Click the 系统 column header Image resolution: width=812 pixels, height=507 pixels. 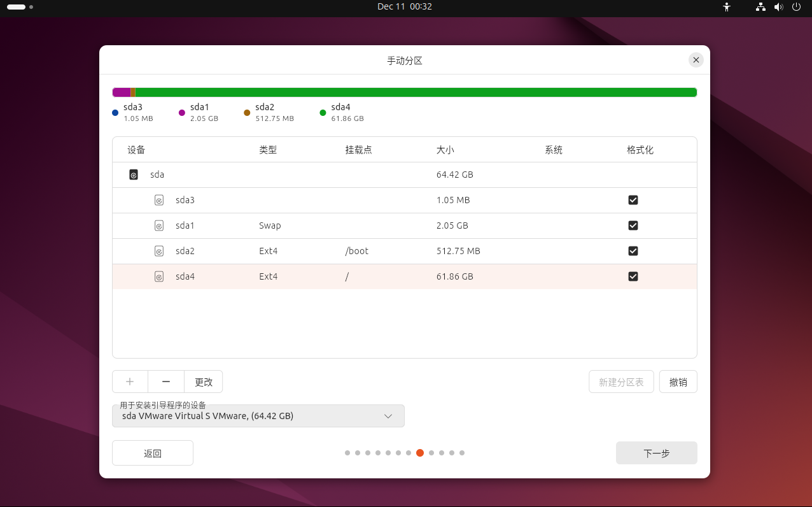(x=554, y=150)
